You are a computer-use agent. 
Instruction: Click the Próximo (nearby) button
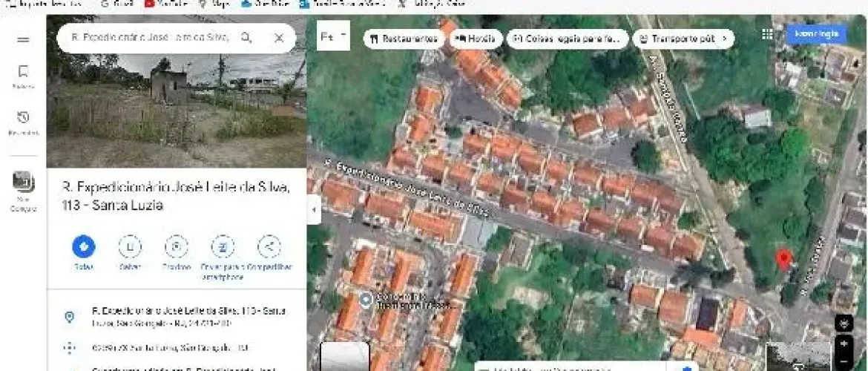(x=177, y=247)
